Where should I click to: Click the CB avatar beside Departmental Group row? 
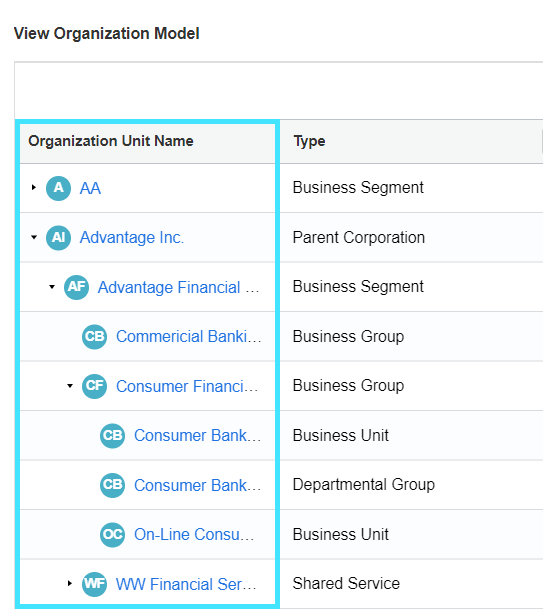point(113,485)
